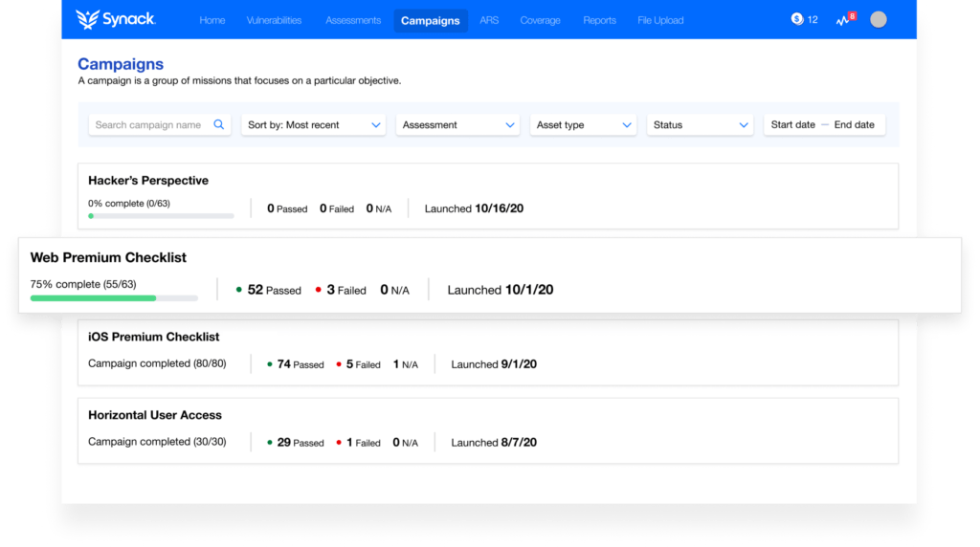The image size is (980, 547).
Task: Open the activity notifications icon
Action: [840, 20]
